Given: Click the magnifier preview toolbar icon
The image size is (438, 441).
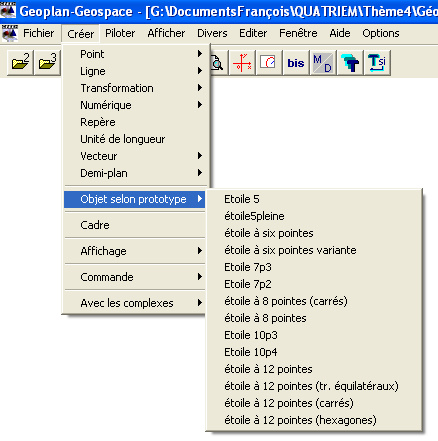Looking at the screenshot, I should pos(218,62).
